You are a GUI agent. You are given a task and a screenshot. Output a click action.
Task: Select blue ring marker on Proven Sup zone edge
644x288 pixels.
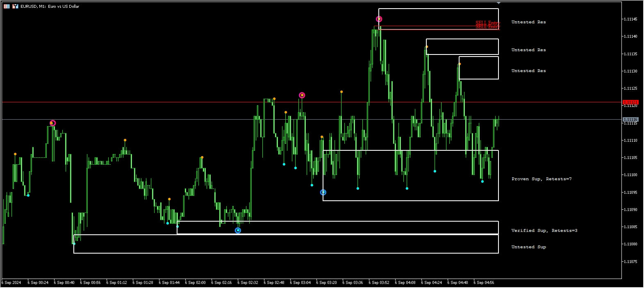[323, 192]
